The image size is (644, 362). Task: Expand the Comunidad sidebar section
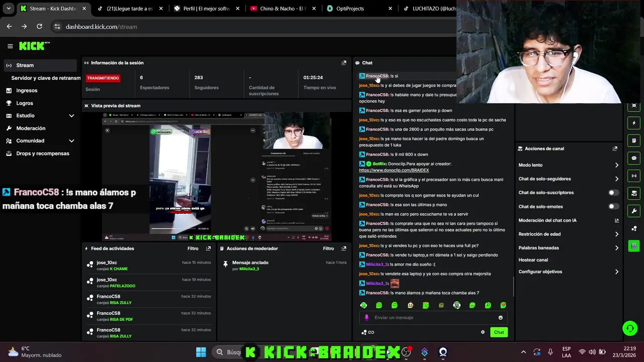pyautogui.click(x=71, y=141)
